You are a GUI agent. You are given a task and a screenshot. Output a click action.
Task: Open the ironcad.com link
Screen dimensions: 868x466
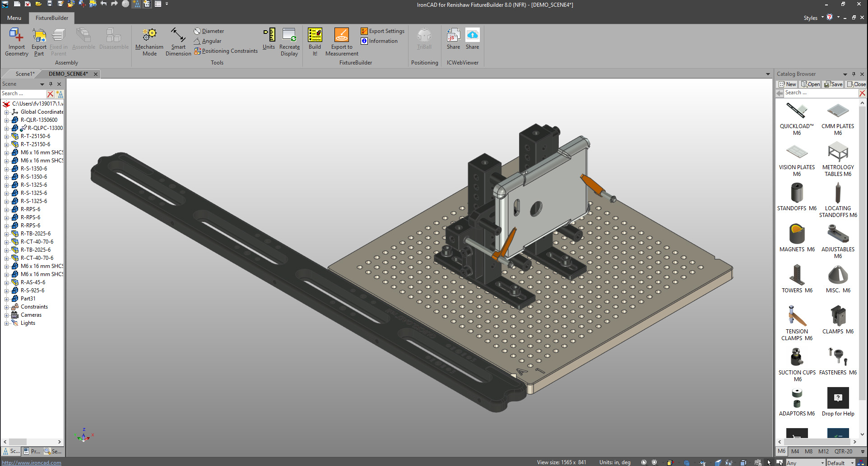[31, 462]
